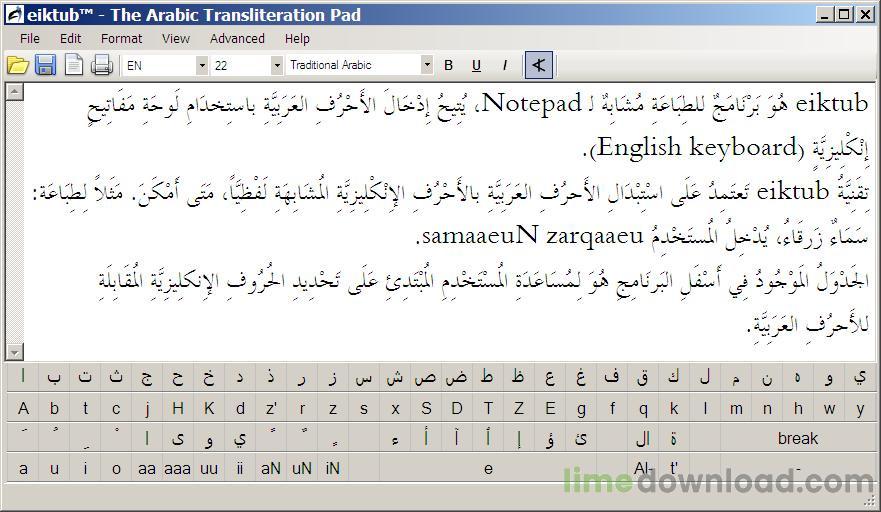Click the z' cell in the table
Image resolution: width=881 pixels, height=512 pixels.
[x=271, y=408]
